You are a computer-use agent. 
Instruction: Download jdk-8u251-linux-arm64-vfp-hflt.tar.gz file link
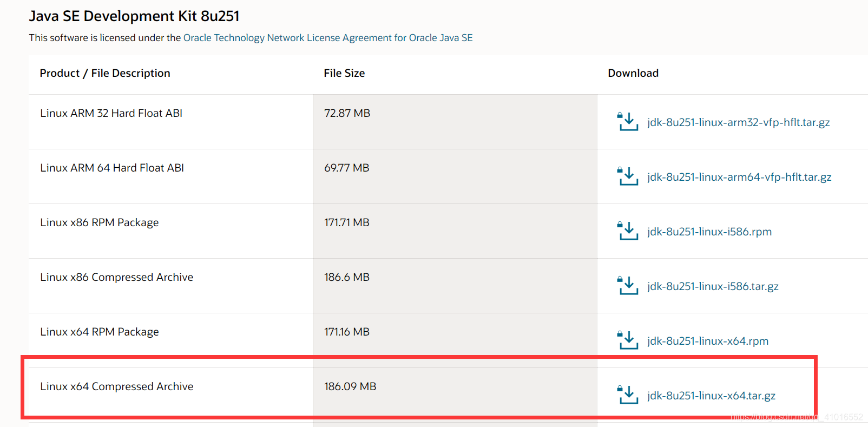tap(739, 177)
